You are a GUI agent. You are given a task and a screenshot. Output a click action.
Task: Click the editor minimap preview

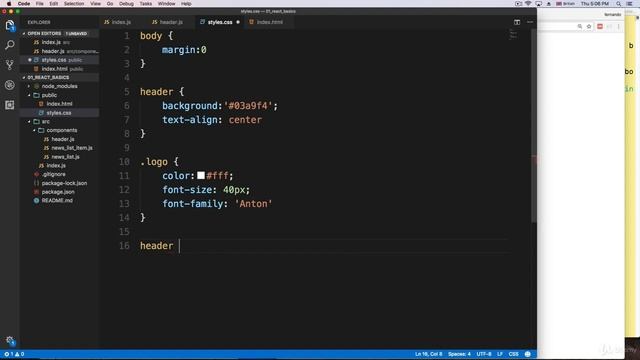(513, 35)
